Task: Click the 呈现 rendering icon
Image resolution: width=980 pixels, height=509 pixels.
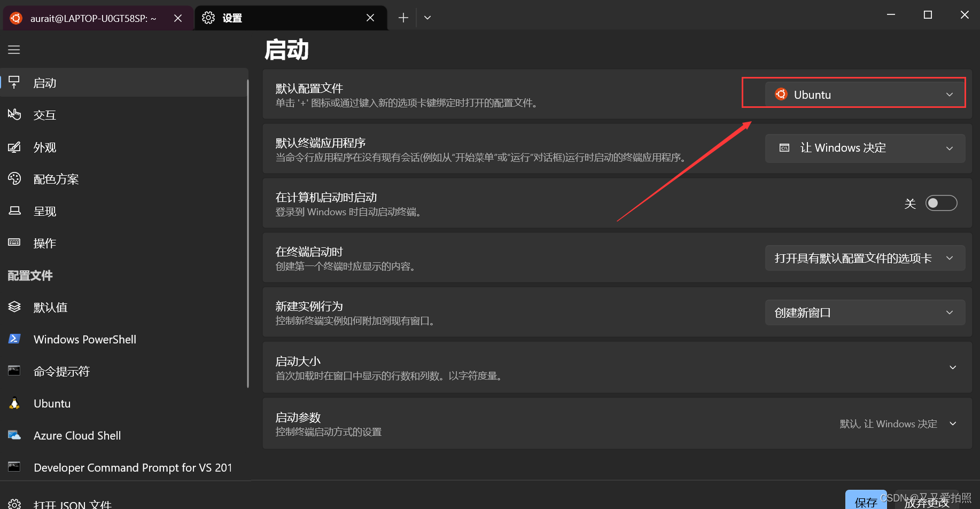Action: click(14, 211)
